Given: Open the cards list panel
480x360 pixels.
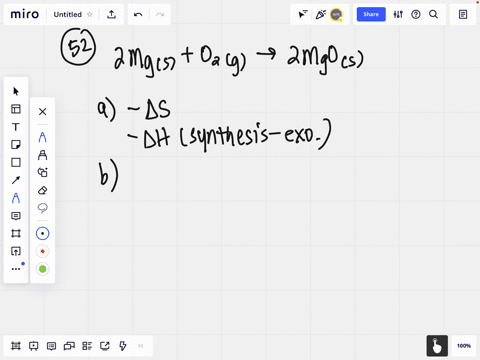Looking at the screenshot, I should [x=87, y=346].
